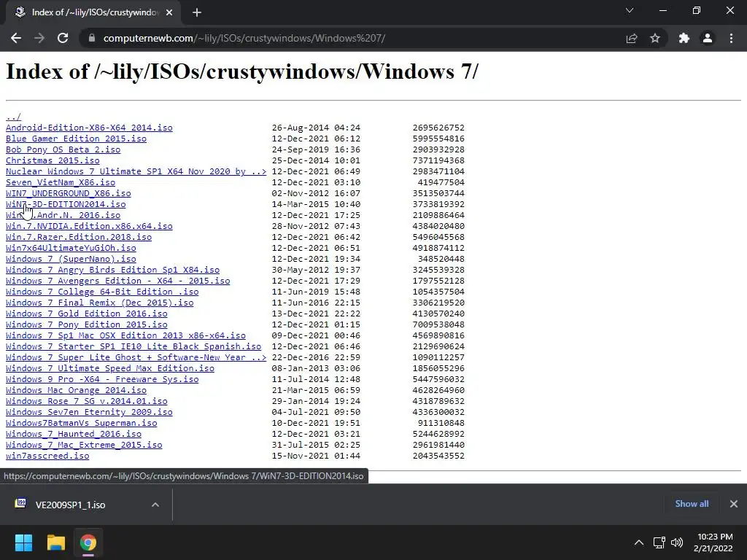Show hidden system tray icons

639,542
